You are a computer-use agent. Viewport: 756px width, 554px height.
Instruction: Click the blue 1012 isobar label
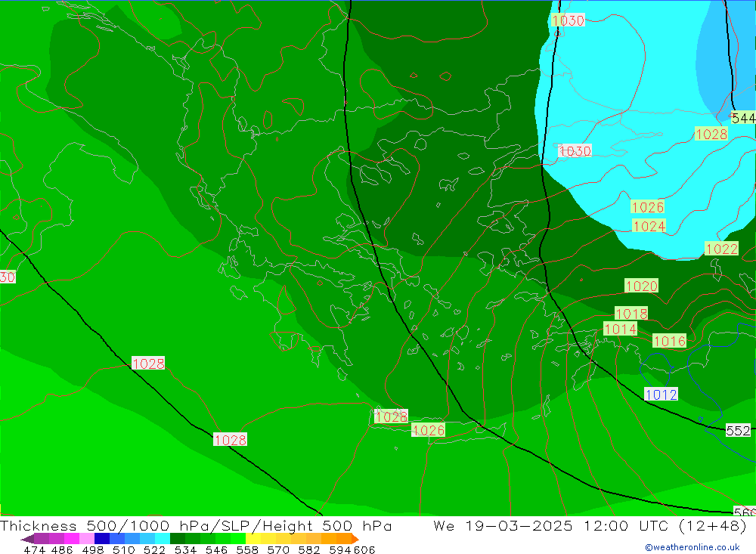coord(661,394)
